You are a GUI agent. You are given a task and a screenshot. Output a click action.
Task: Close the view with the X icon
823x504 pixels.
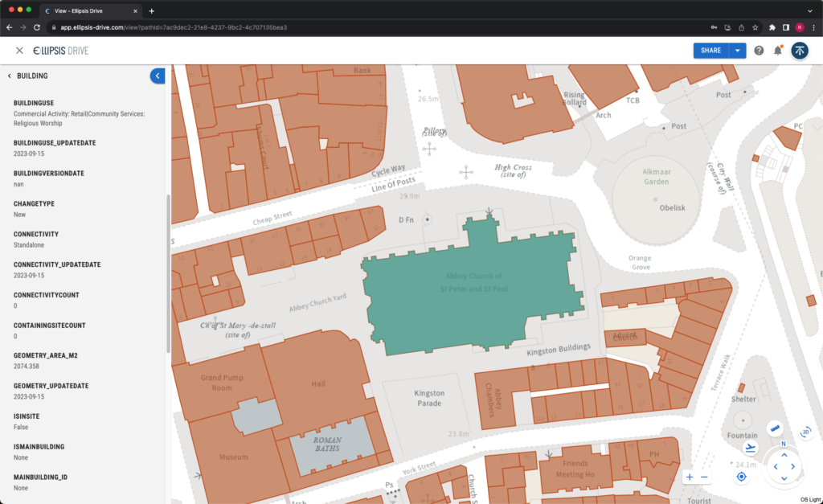(19, 51)
